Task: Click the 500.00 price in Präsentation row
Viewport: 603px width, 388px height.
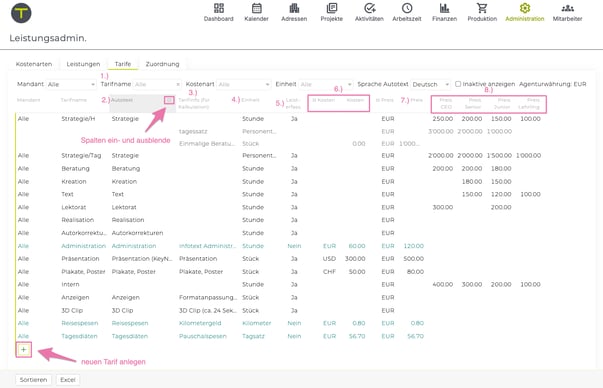Action: (414, 258)
